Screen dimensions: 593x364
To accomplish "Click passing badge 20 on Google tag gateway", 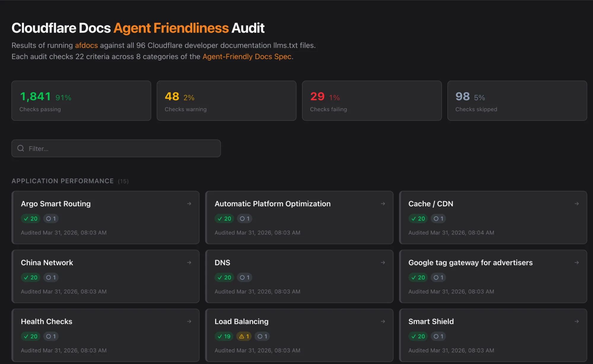I will 418,277.
